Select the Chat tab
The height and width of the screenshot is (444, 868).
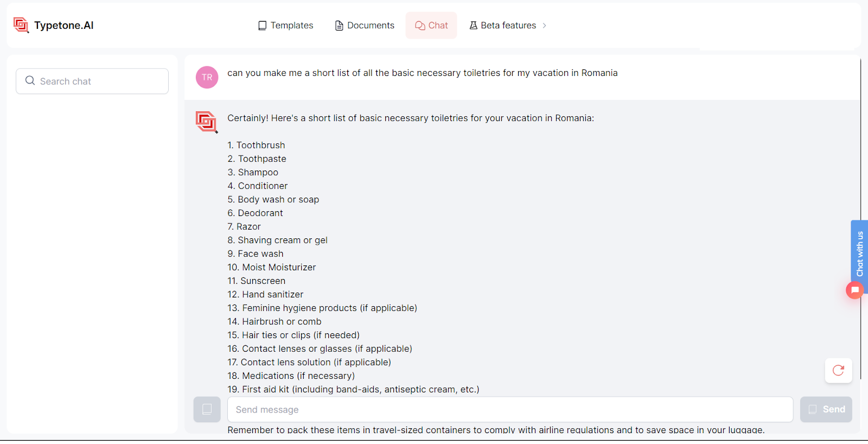coord(431,26)
